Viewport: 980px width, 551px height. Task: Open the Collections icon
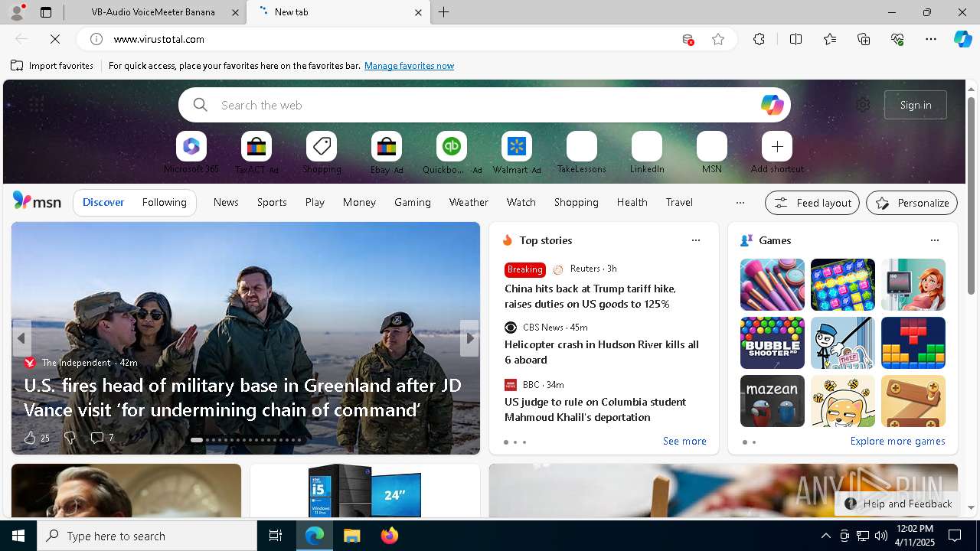click(864, 39)
